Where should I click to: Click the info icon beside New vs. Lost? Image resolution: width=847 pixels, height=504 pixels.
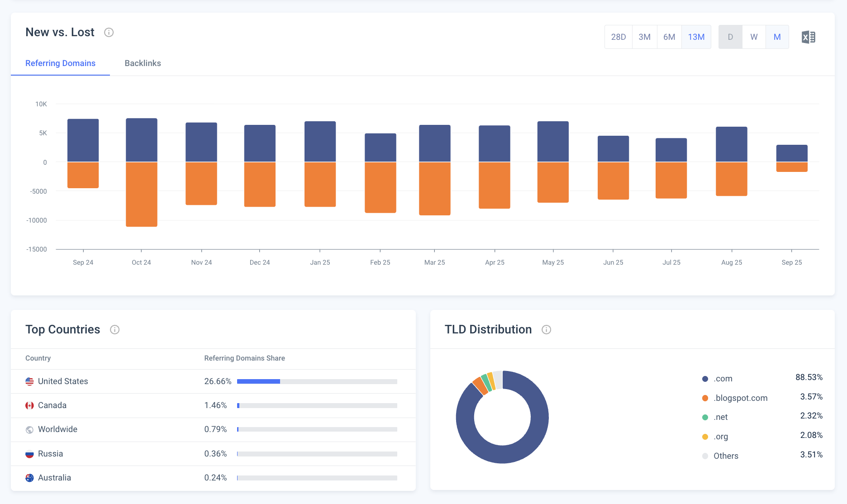click(109, 33)
